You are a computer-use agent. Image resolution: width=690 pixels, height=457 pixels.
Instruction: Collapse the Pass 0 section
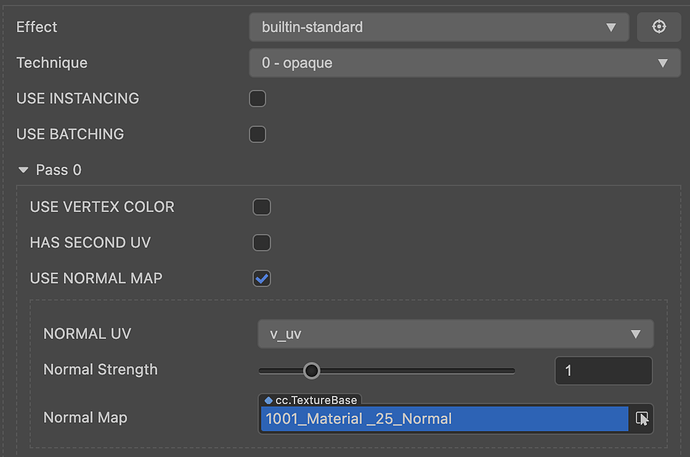click(23, 170)
